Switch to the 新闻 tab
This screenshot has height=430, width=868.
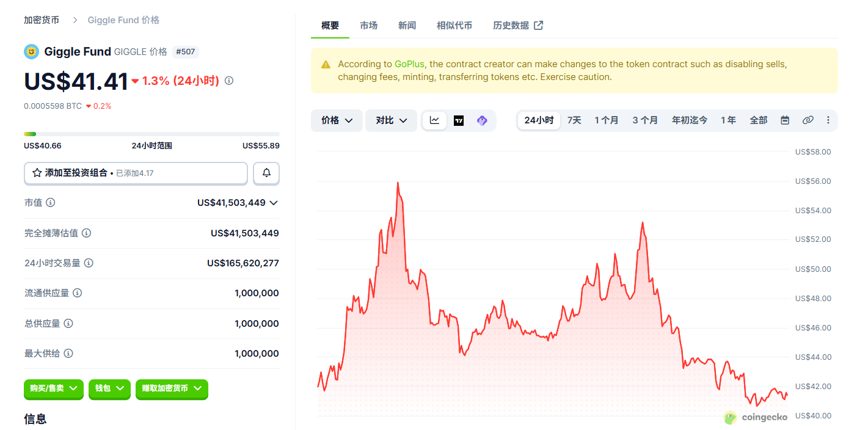[407, 25]
